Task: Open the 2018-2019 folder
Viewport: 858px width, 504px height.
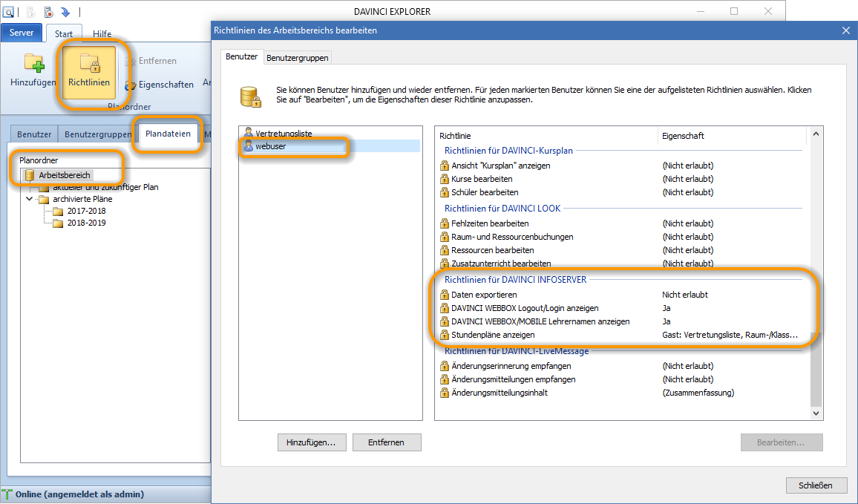Action: (86, 223)
